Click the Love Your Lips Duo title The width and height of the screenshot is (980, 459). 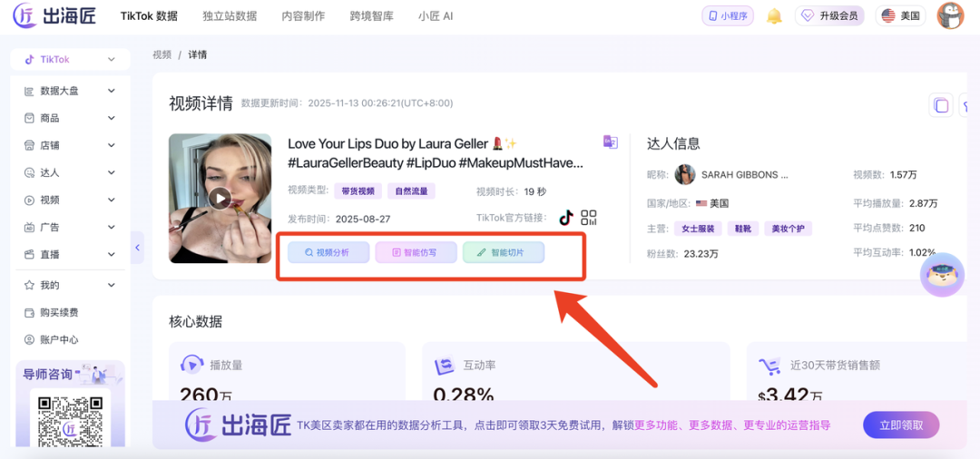[x=436, y=153]
